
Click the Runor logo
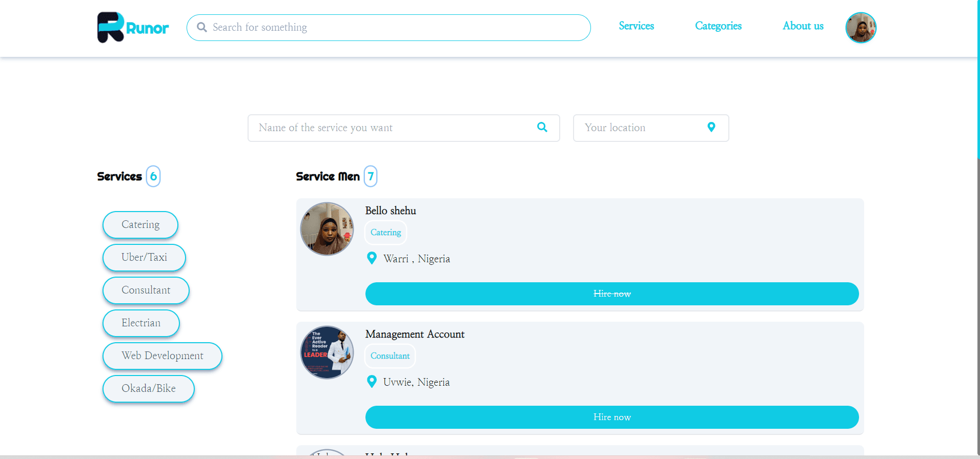pos(133,28)
